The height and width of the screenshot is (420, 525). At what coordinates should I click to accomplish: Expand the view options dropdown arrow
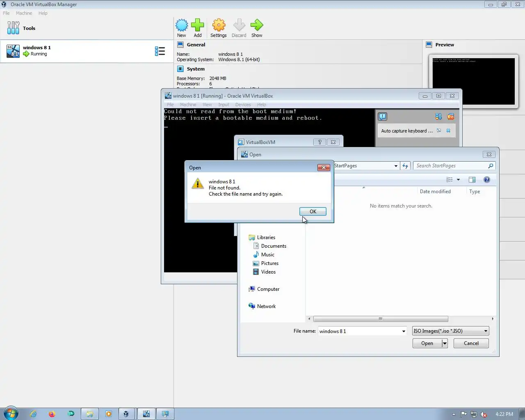[x=458, y=180]
